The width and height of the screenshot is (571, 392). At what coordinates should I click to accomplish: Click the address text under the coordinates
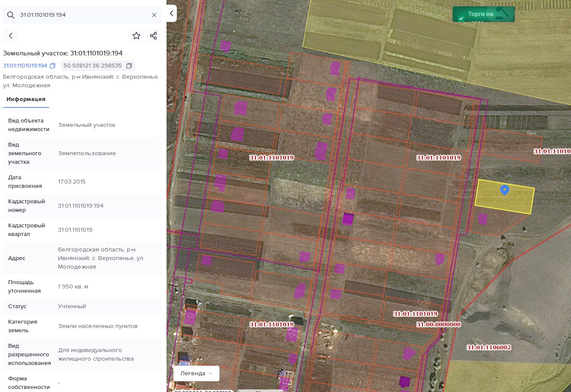tap(81, 81)
